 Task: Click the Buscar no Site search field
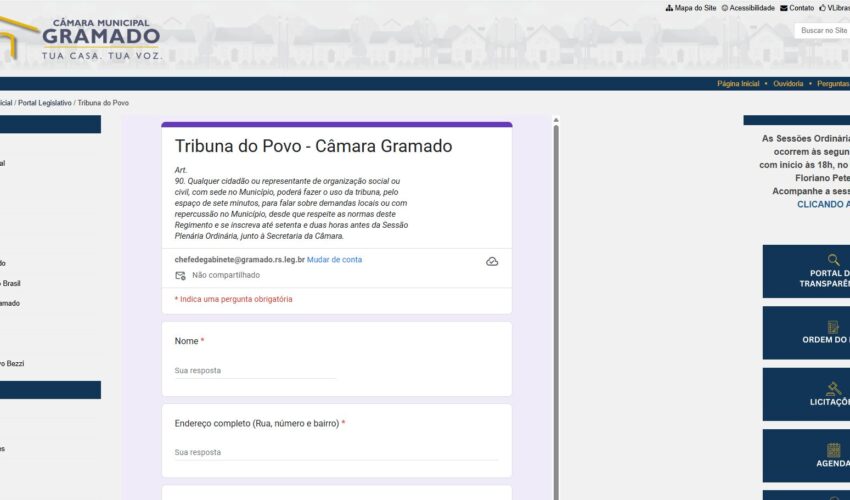(822, 31)
